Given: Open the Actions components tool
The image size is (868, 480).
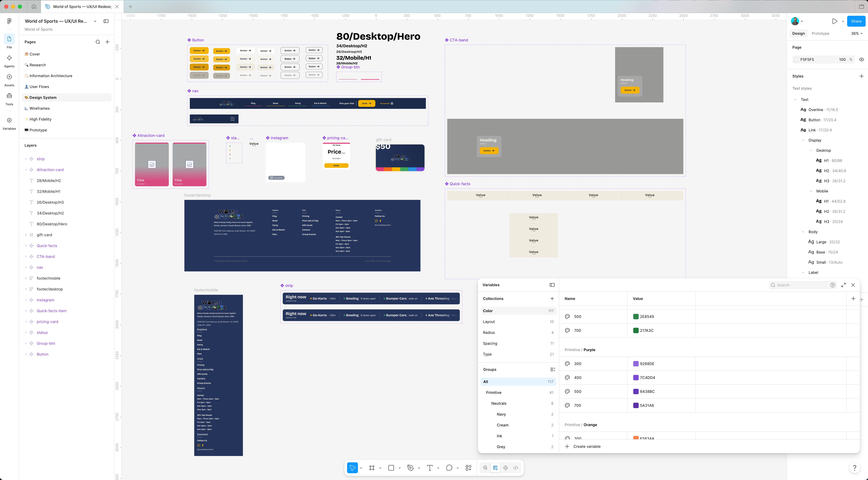Looking at the screenshot, I should click(x=468, y=467).
